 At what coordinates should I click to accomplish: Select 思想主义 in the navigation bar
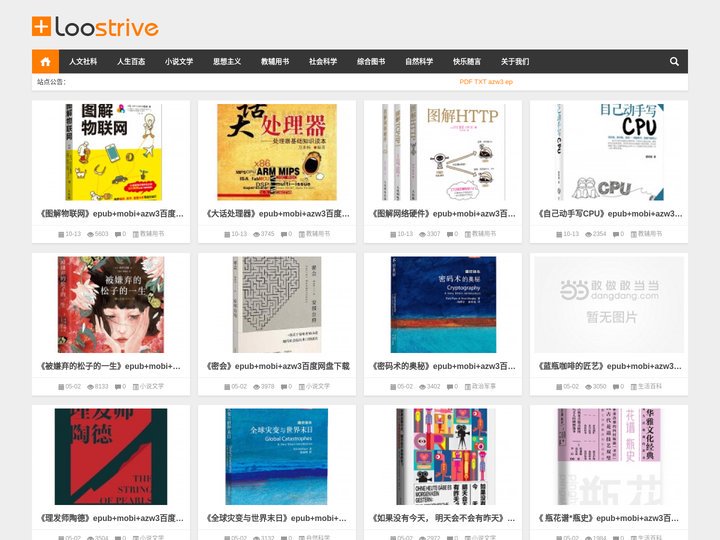click(x=227, y=62)
